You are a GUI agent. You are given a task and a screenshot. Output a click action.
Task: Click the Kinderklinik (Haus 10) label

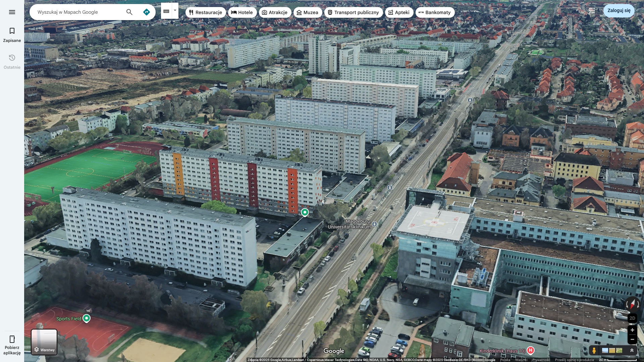click(502, 351)
